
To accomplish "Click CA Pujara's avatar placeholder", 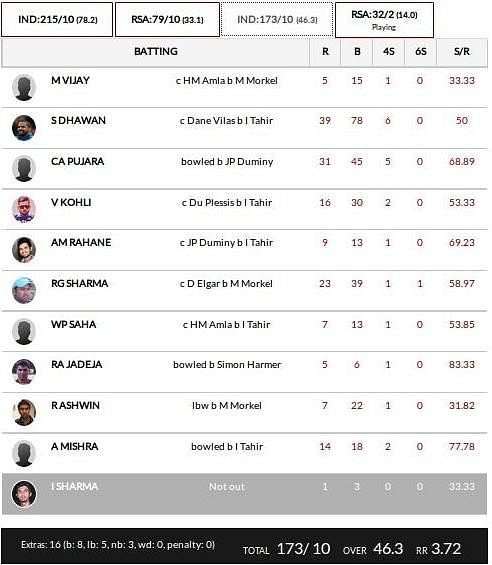I will coord(24,169).
